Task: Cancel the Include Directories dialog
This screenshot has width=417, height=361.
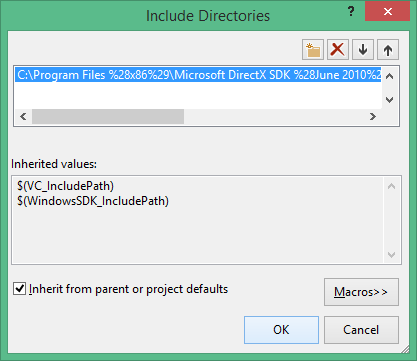Action: click(x=361, y=330)
